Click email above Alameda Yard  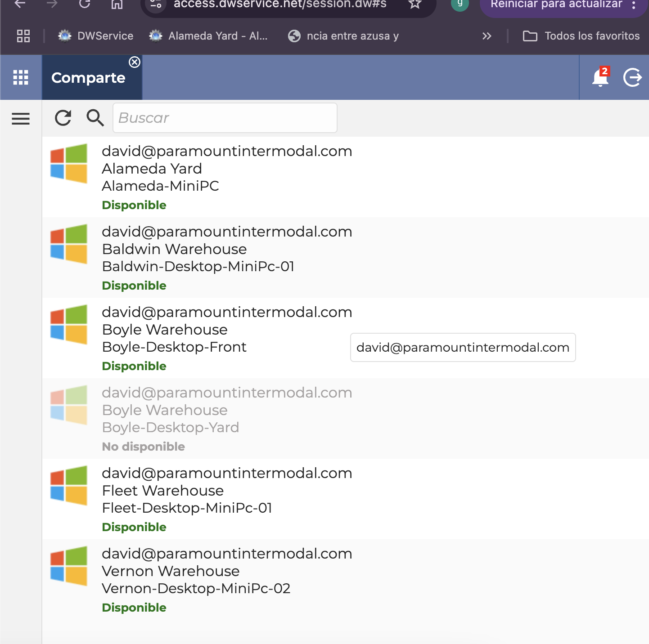pos(227,151)
